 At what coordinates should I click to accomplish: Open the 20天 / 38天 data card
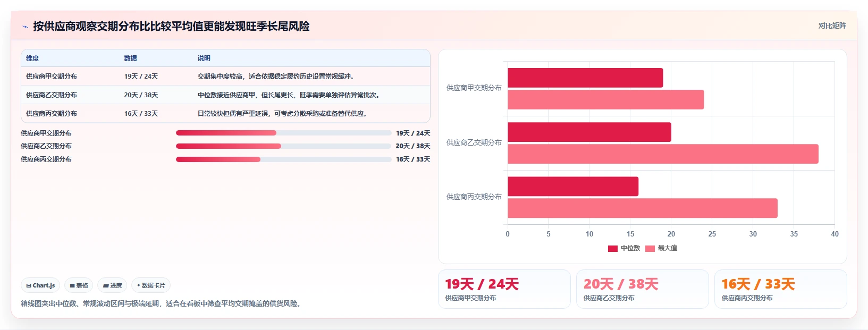point(643,289)
